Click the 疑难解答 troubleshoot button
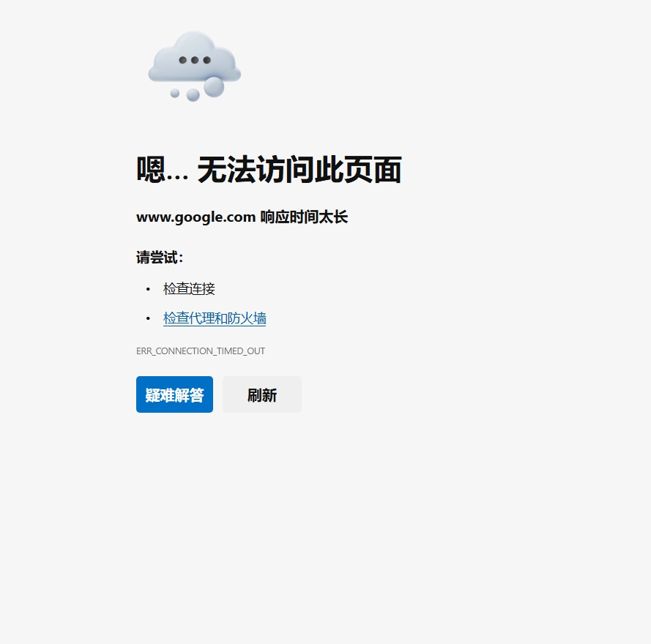Image resolution: width=651 pixels, height=644 pixels. click(x=174, y=394)
